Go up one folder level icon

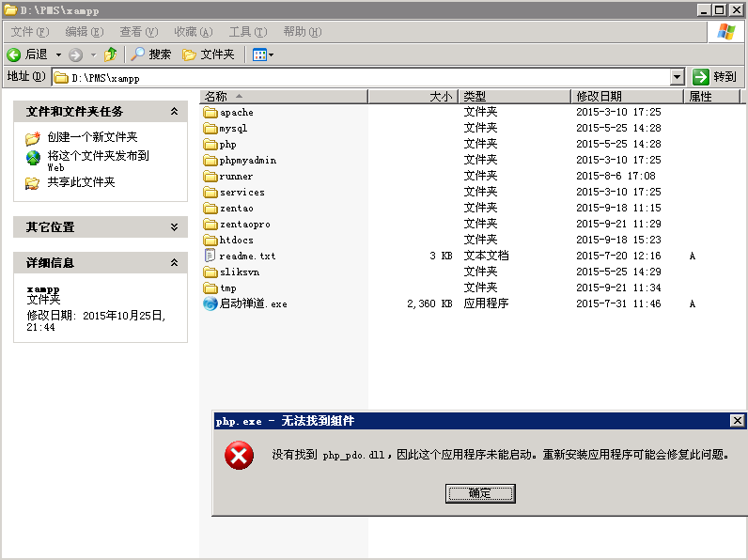tap(111, 54)
